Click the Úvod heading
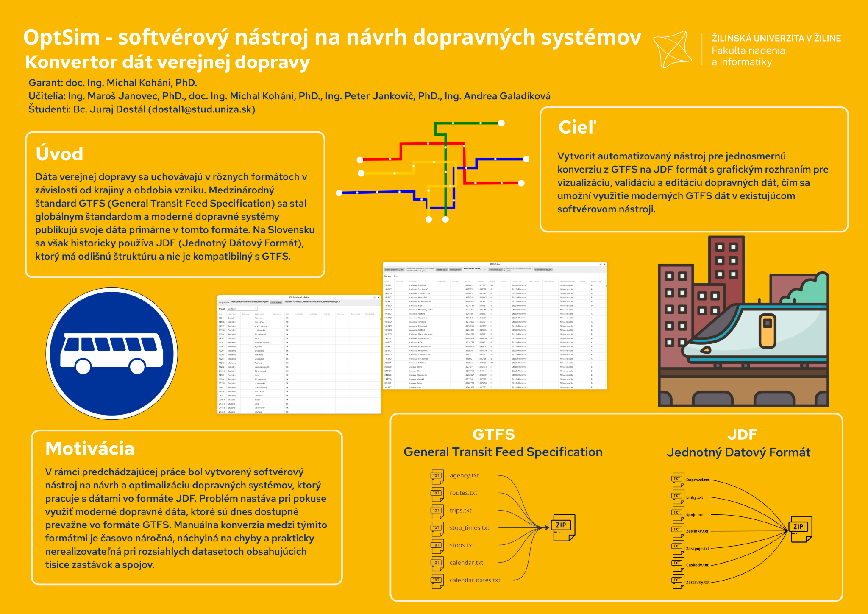 point(59,153)
